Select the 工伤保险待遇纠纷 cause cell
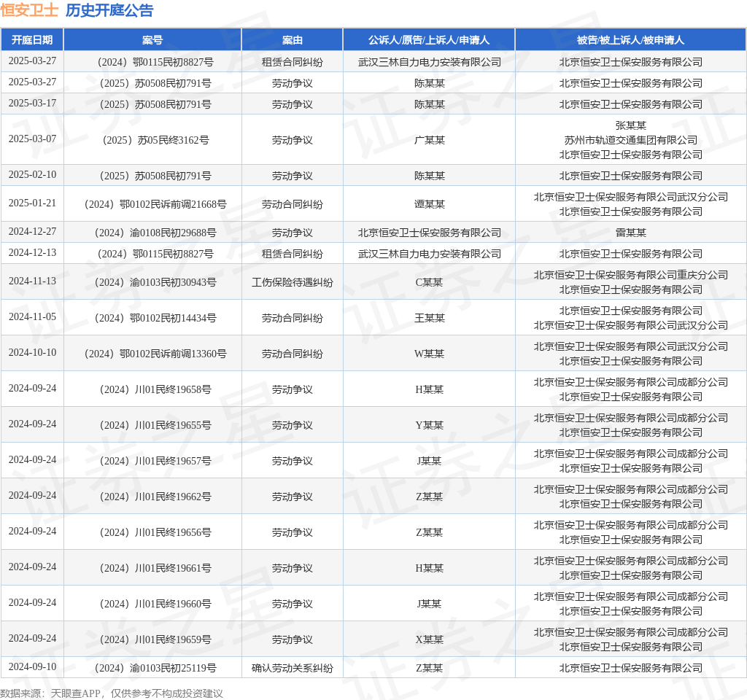 [292, 282]
